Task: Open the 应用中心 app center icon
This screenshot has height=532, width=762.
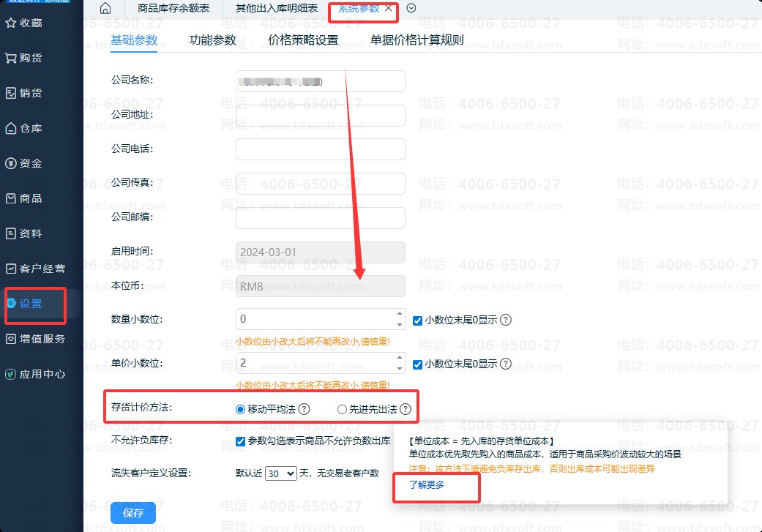Action: (x=11, y=374)
